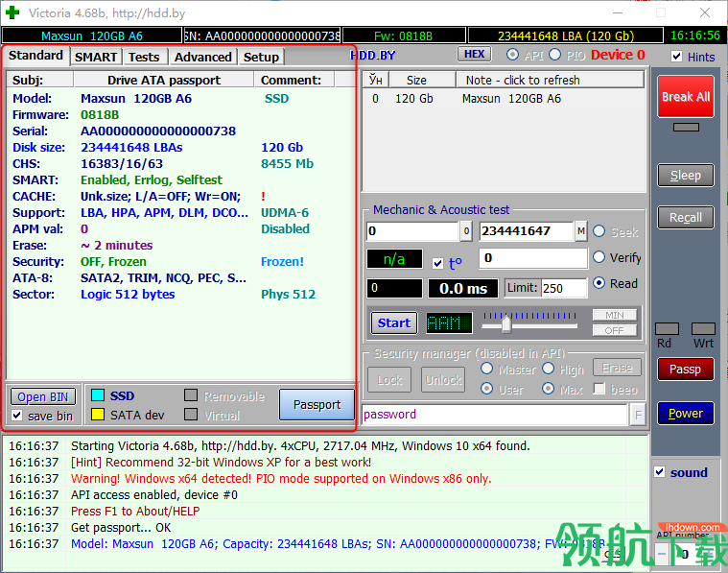Image resolution: width=728 pixels, height=573 pixels.
Task: Click the Security manager Erase button
Action: coord(617,368)
